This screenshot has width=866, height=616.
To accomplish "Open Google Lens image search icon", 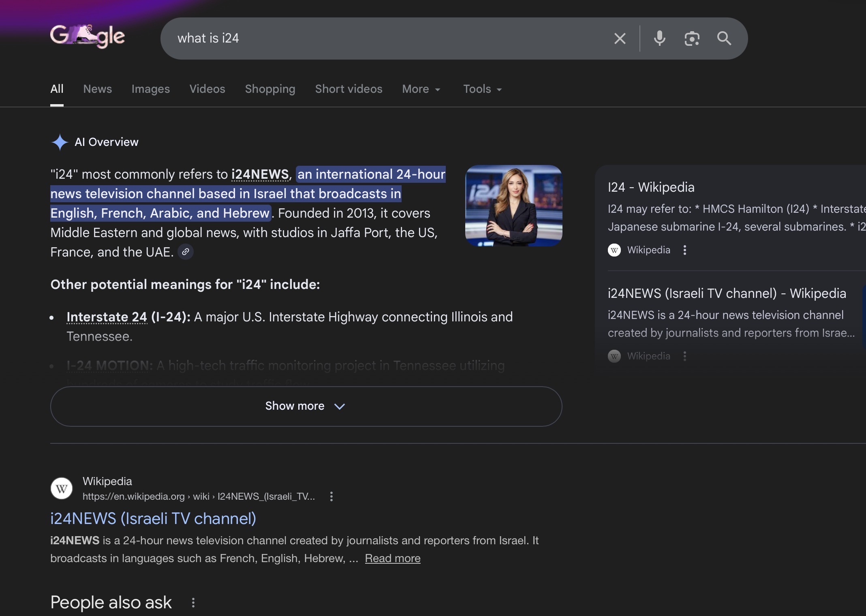I will coord(692,38).
